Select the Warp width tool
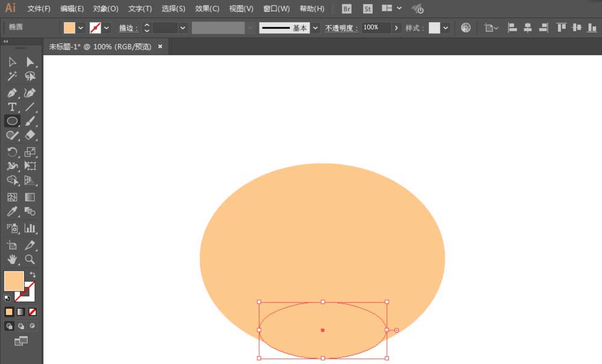This screenshot has width=602, height=364. click(x=12, y=166)
